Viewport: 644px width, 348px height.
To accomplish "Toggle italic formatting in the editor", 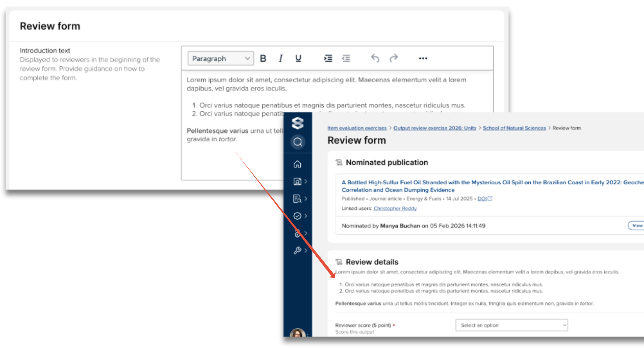I will (x=280, y=58).
